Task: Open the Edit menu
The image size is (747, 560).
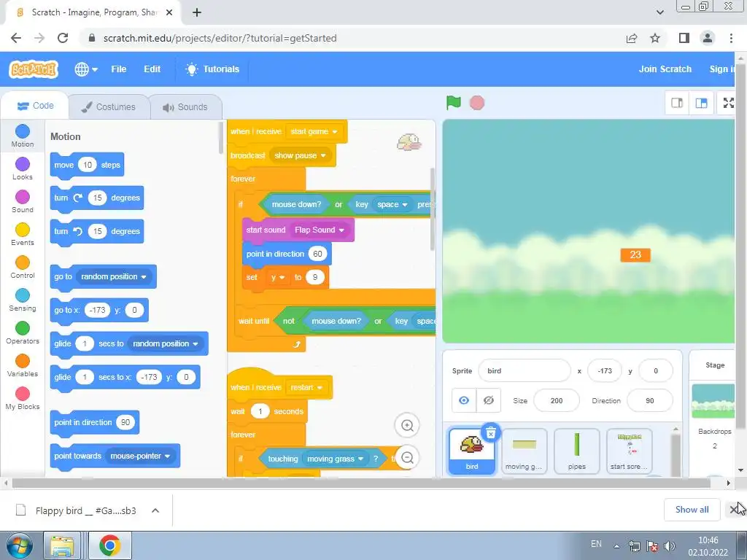Action: pyautogui.click(x=152, y=69)
